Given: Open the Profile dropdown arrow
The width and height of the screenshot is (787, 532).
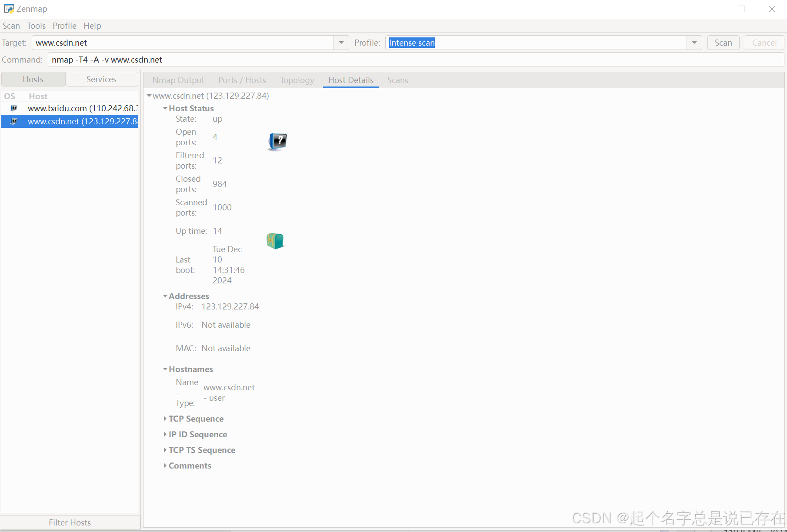Looking at the screenshot, I should coord(694,43).
